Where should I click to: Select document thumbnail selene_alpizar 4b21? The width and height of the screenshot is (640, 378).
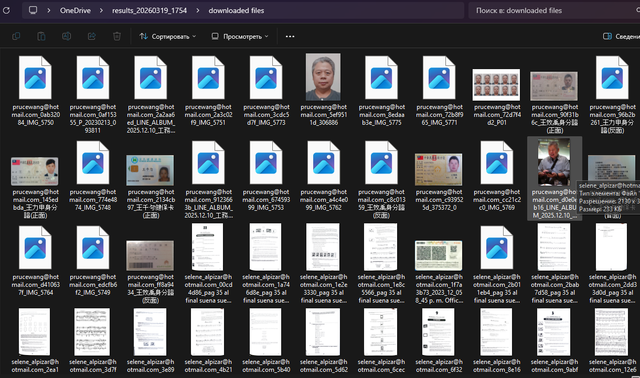208,332
